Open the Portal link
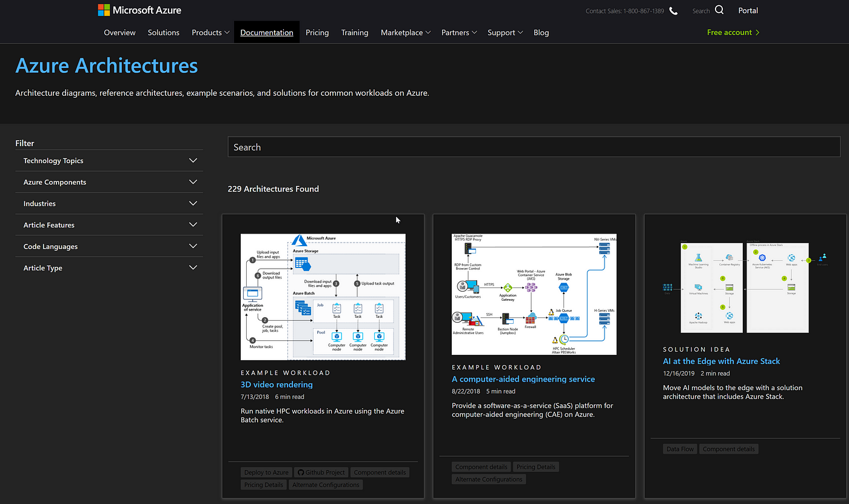 [748, 10]
